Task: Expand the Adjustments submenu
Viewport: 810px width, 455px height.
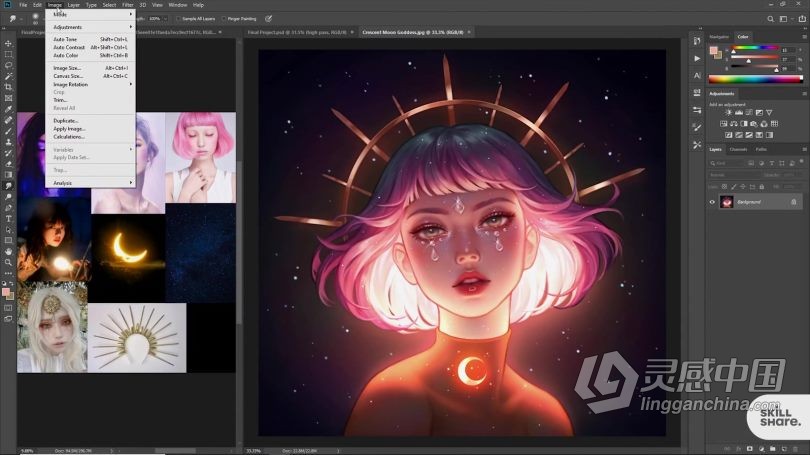Action: (x=90, y=27)
